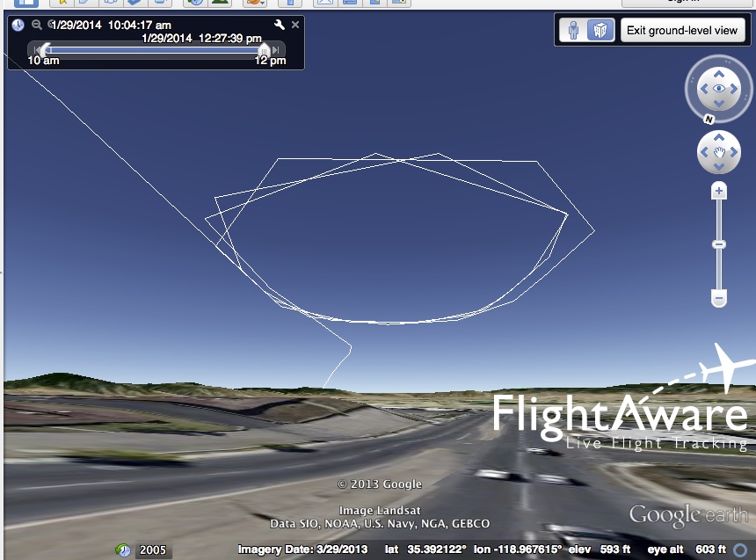Image resolution: width=756 pixels, height=560 pixels.
Task: Click the hand icon in move joystick
Action: click(x=719, y=152)
